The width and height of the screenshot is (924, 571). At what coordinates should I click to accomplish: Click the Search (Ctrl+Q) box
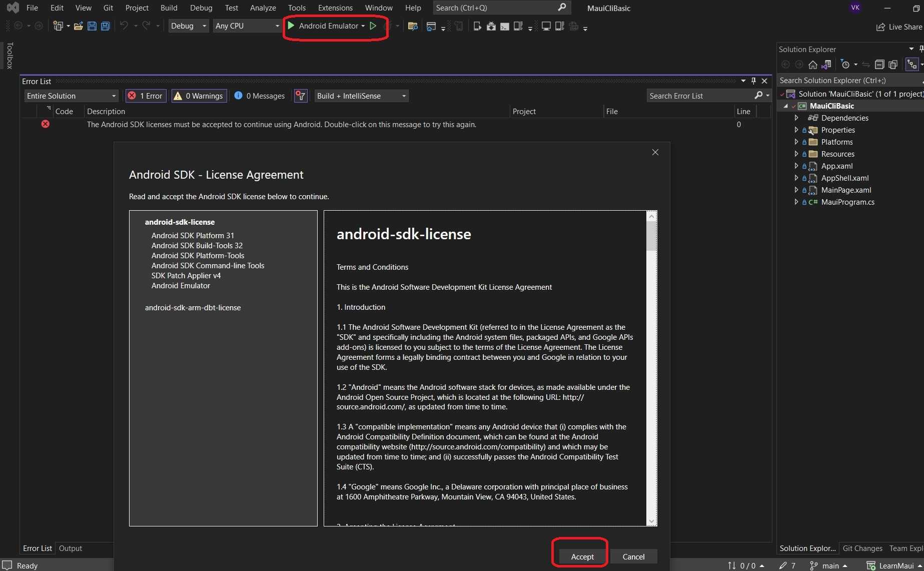pyautogui.click(x=501, y=8)
